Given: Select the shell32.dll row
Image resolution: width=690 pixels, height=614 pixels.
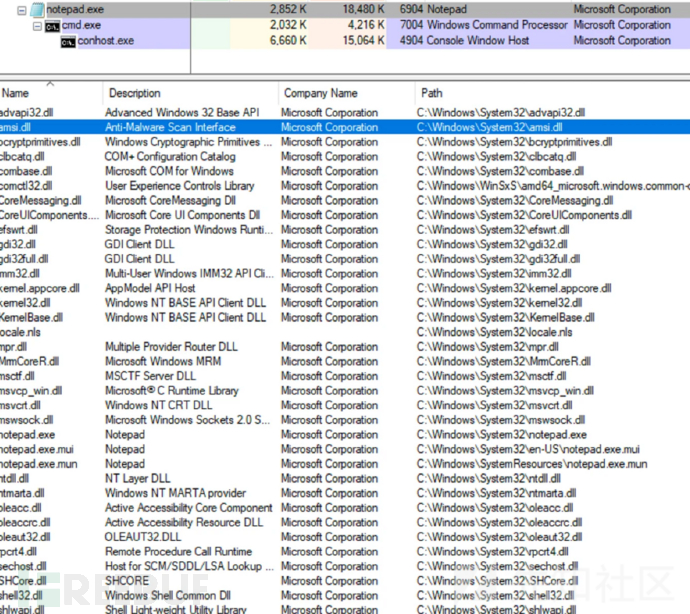Looking at the screenshot, I should coord(345,596).
